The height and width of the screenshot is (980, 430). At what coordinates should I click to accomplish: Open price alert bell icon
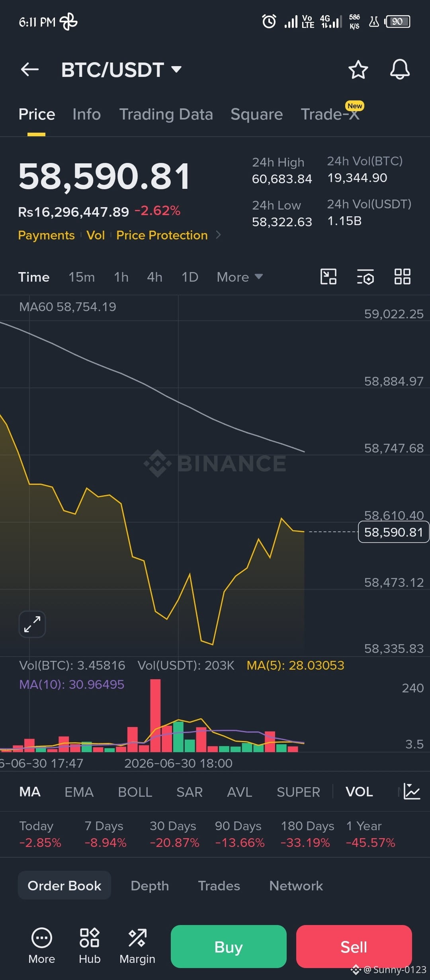pos(400,69)
